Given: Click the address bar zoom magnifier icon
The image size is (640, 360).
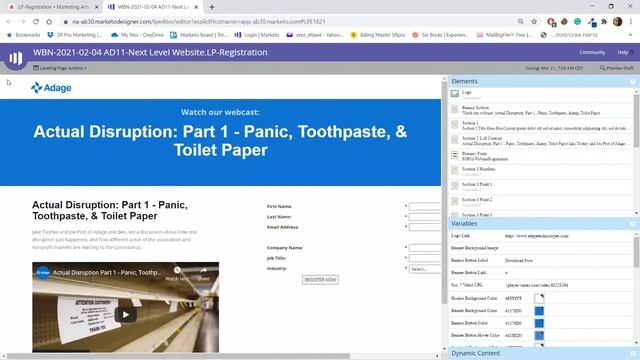Looking at the screenshot, I should coord(520,22).
